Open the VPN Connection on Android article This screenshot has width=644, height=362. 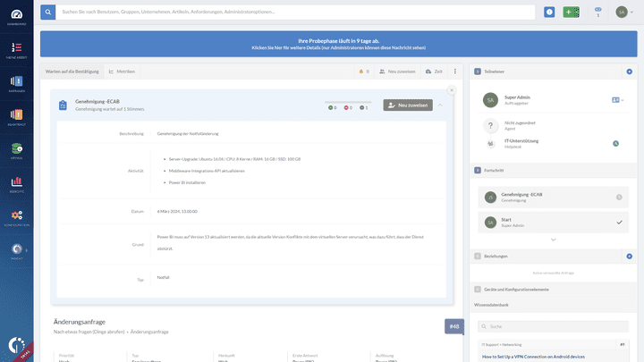pos(533,357)
